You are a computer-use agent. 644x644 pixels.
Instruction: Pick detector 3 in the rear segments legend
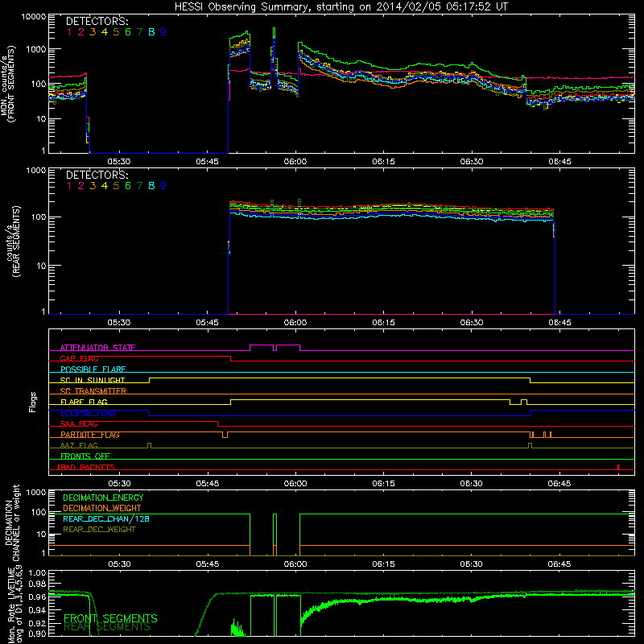pos(93,186)
